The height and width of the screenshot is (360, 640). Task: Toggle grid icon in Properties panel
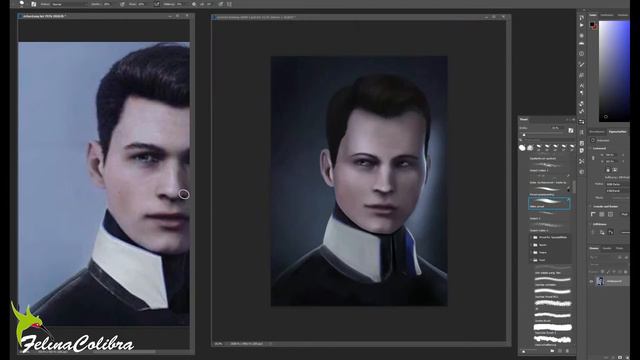click(x=602, y=214)
